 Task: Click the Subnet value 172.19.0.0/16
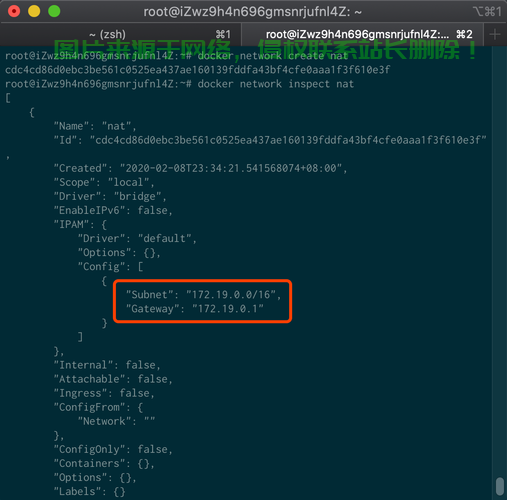click(x=231, y=295)
